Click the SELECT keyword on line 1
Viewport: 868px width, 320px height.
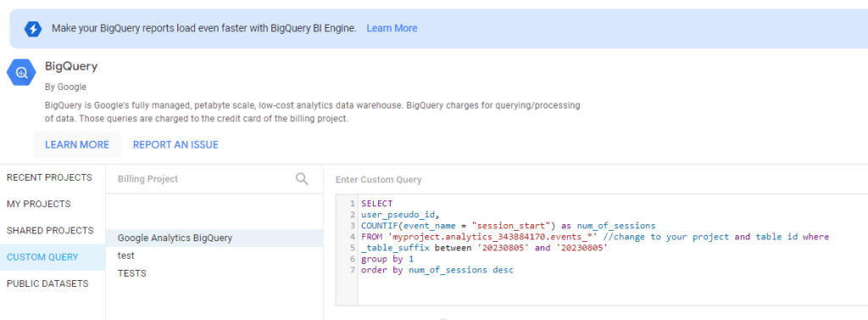376,204
